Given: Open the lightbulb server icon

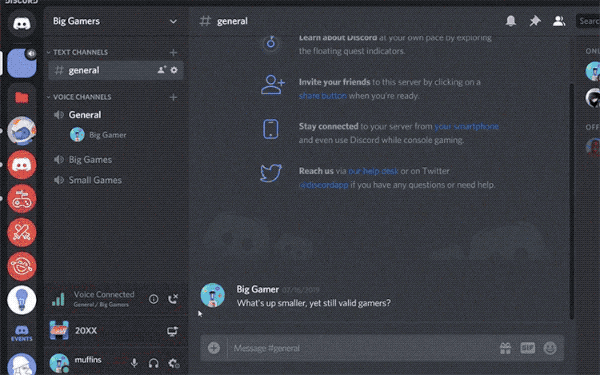Looking at the screenshot, I should click(21, 300).
